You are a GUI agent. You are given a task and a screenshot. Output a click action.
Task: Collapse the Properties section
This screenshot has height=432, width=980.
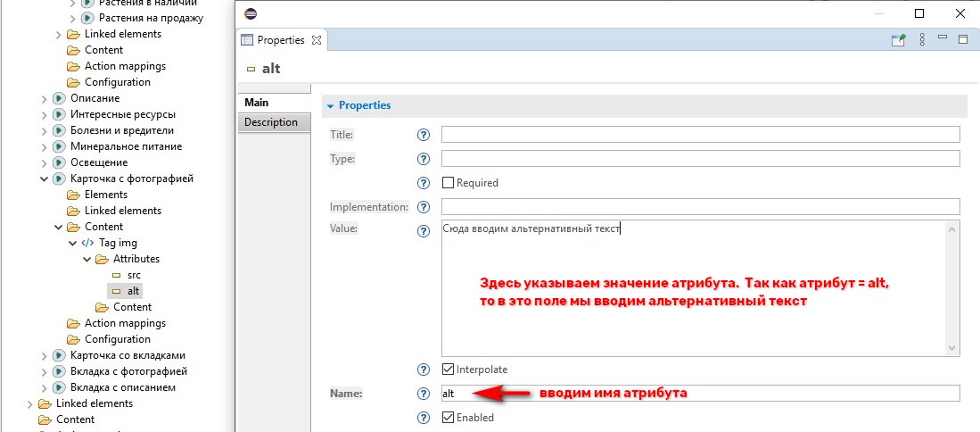pyautogui.click(x=331, y=105)
